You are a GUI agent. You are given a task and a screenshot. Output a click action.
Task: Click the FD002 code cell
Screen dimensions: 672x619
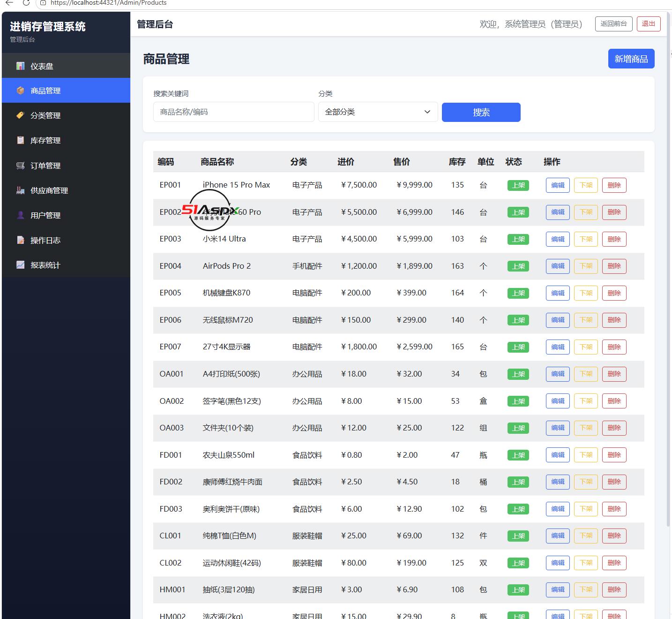[171, 482]
